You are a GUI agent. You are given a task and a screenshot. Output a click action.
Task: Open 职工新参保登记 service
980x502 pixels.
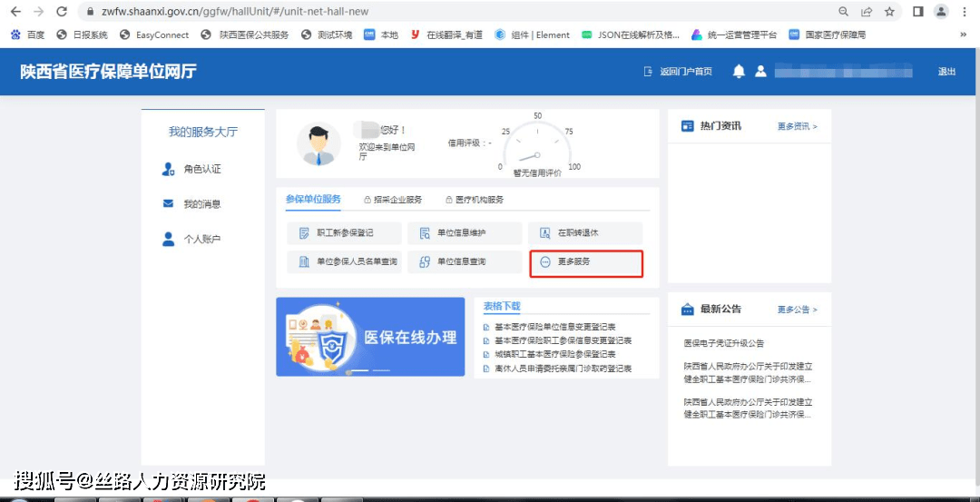pyautogui.click(x=345, y=233)
